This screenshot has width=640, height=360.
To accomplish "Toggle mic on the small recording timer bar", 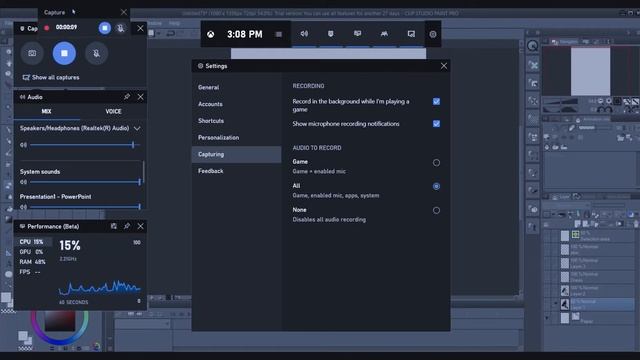I will [x=120, y=28].
